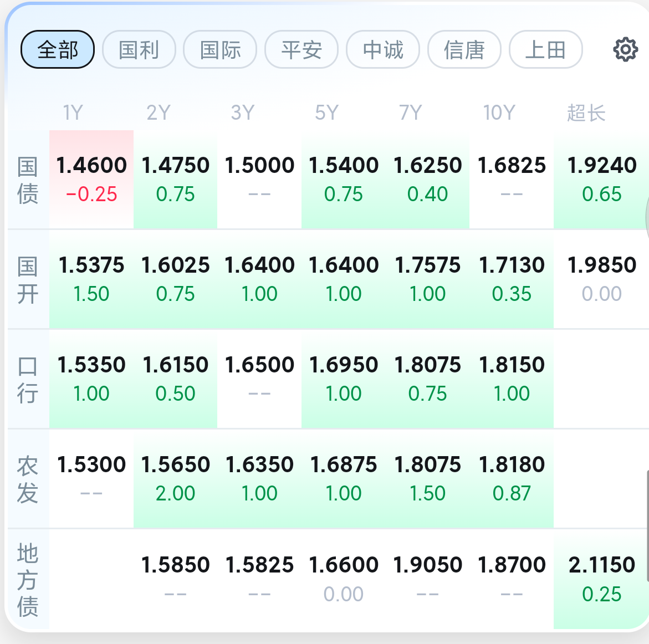Screen dimensions: 649x644
Task: Open 国债 1Y cell showing 1.4600
Action: click(91, 179)
